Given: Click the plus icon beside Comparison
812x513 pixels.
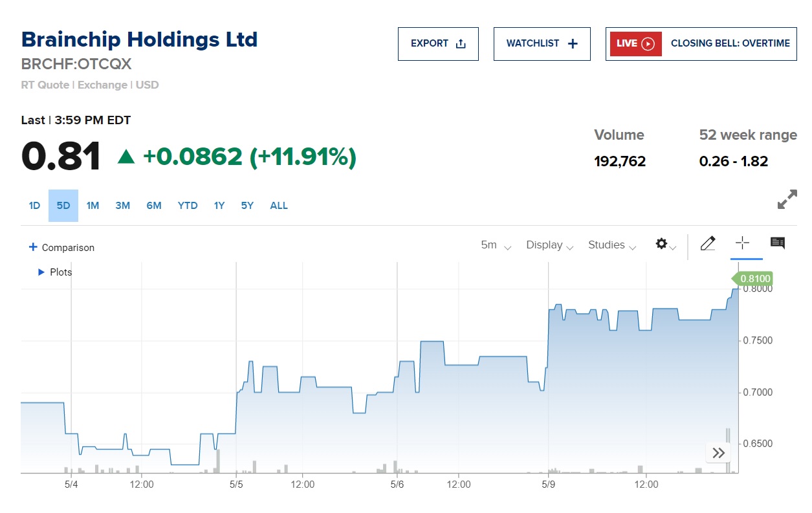Looking at the screenshot, I should coord(33,247).
